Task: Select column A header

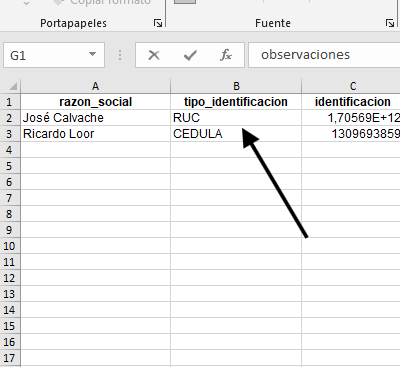Action: (x=95, y=86)
